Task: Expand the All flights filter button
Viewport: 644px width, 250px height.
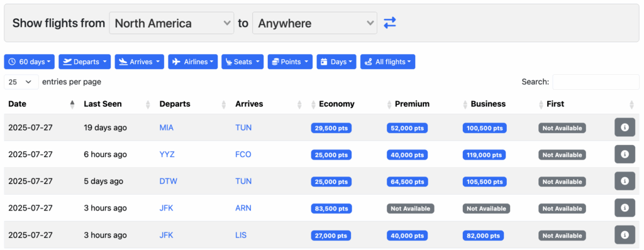Action: click(387, 62)
